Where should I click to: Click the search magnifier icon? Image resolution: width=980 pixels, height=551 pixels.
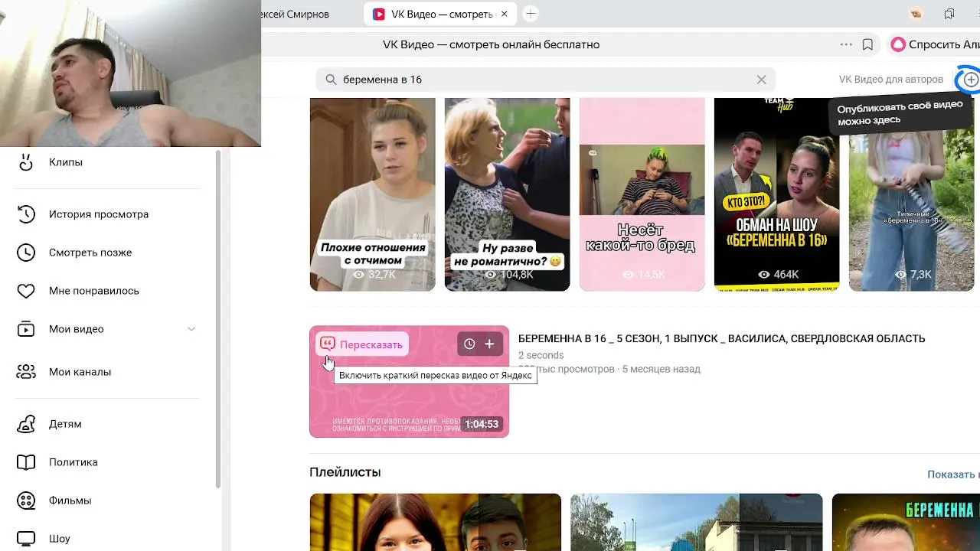331,80
